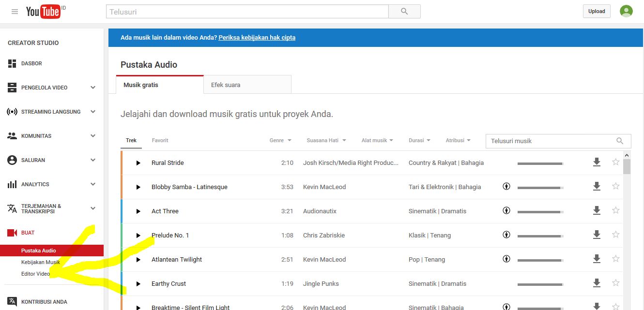The image size is (644, 310).
Task: Play the Rural Stride track
Action: (138, 163)
